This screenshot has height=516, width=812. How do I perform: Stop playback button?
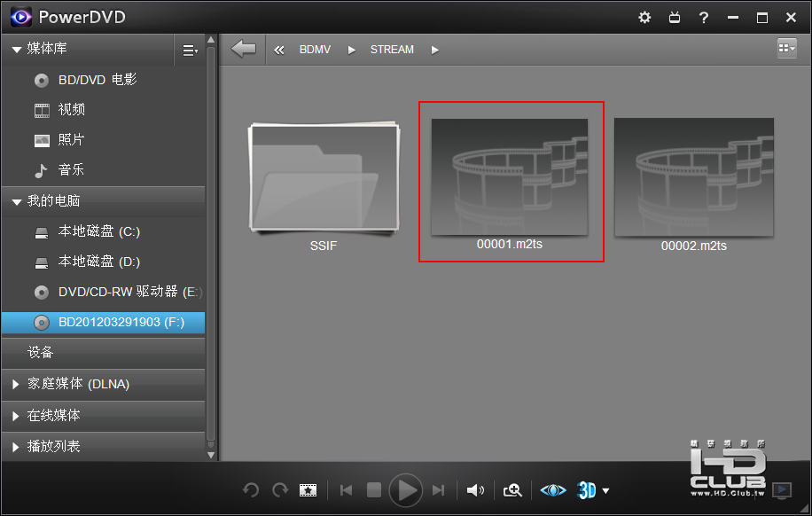[x=374, y=490]
